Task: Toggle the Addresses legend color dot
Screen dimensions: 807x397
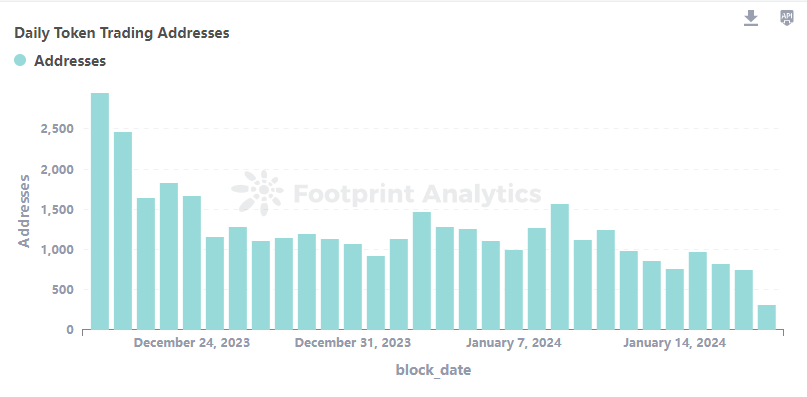Action: coord(20,60)
